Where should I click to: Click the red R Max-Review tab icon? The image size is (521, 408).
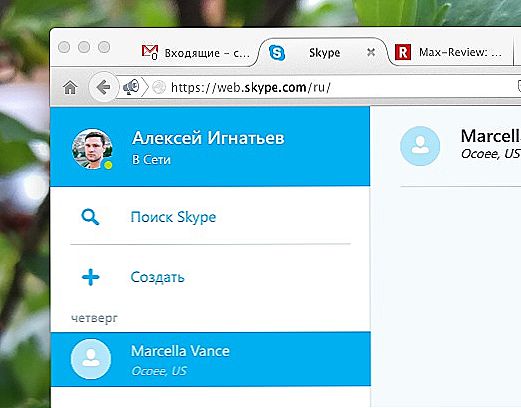[403, 52]
